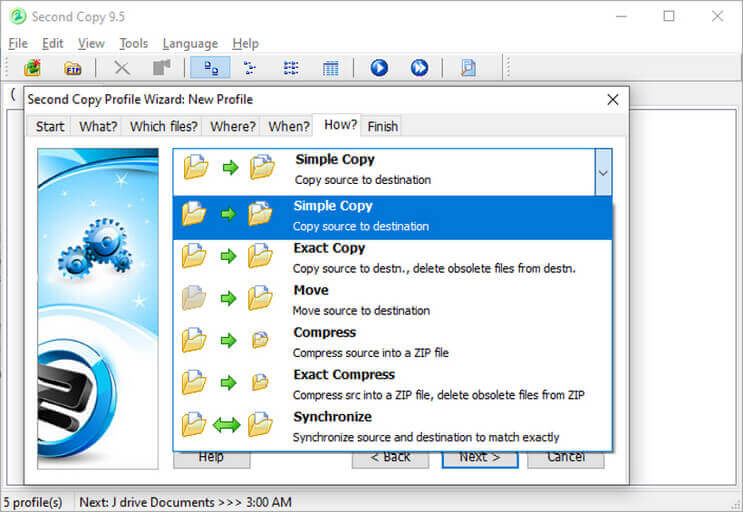This screenshot has width=743, height=512.
Task: Open the Language menu
Action: [x=190, y=44]
